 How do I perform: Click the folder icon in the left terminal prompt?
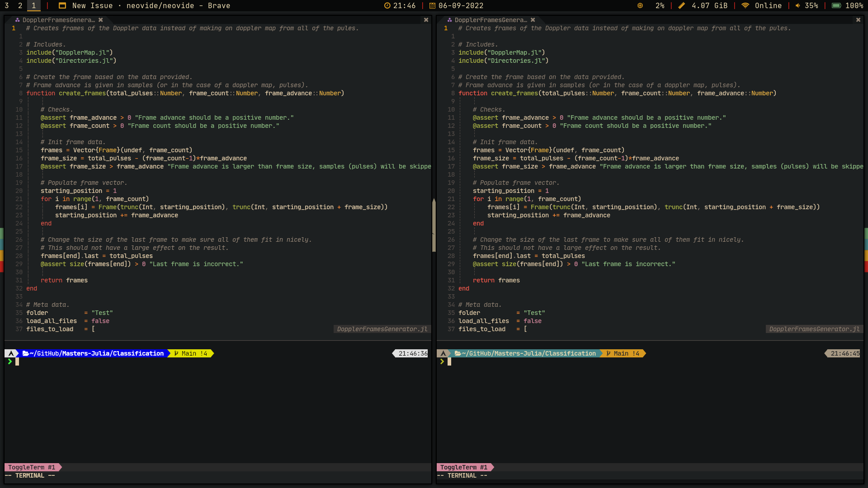click(25, 353)
